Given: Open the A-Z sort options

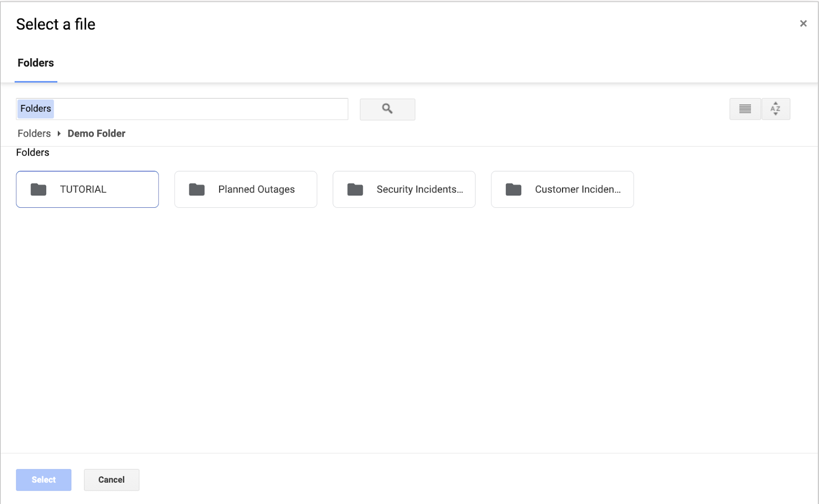Looking at the screenshot, I should (775, 109).
